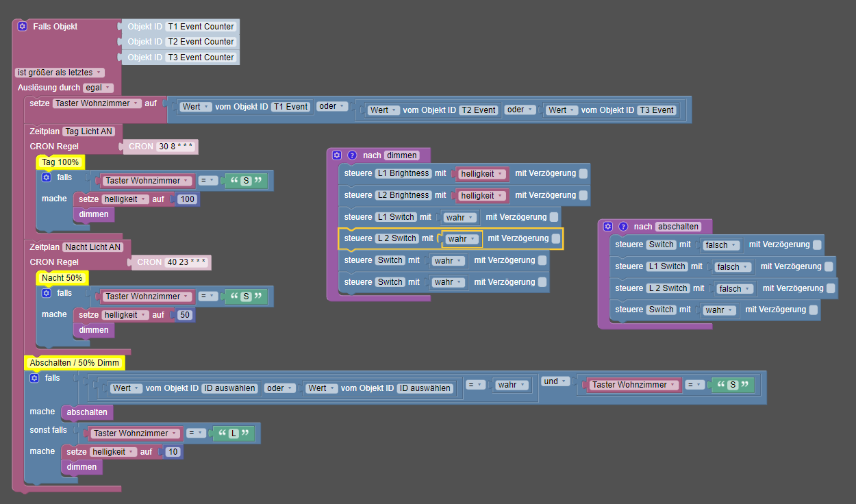This screenshot has width=856, height=504.
Task: Open gear on falls block under Nacht 50%
Action: pyautogui.click(x=46, y=293)
